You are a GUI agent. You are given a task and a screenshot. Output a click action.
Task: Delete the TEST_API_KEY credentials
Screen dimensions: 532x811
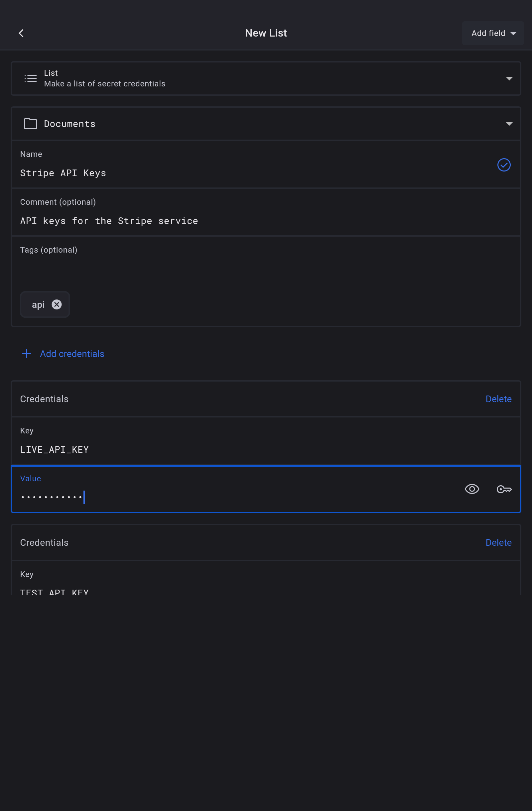[x=498, y=542]
